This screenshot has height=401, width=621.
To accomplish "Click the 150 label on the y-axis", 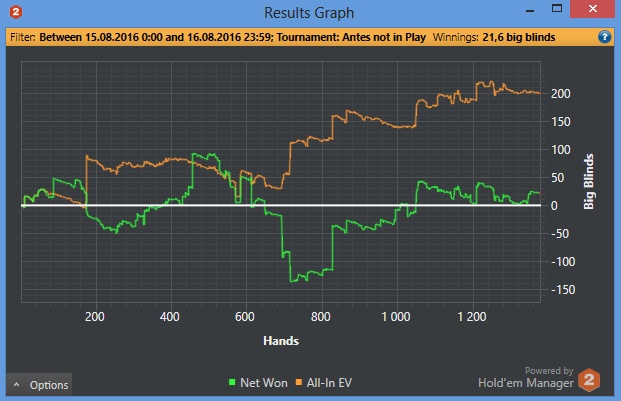I will pyautogui.click(x=561, y=122).
